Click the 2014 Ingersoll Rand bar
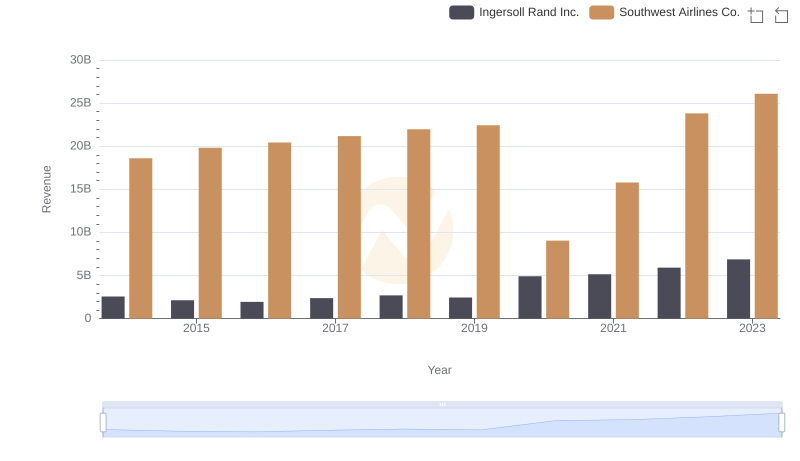The width and height of the screenshot is (800, 461). coord(113,308)
